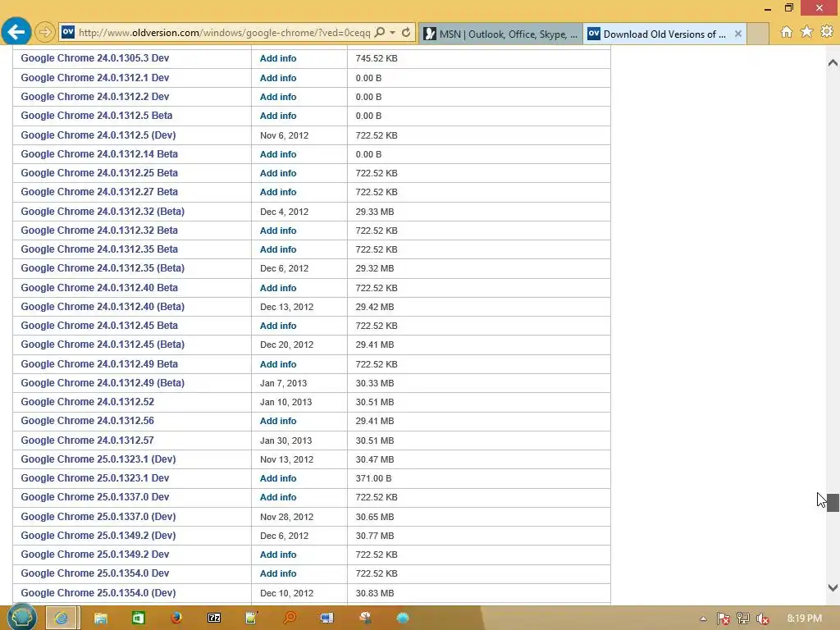Click the Internet Explorer taskbar icon
Image resolution: width=840 pixels, height=630 pixels.
pyautogui.click(x=62, y=618)
